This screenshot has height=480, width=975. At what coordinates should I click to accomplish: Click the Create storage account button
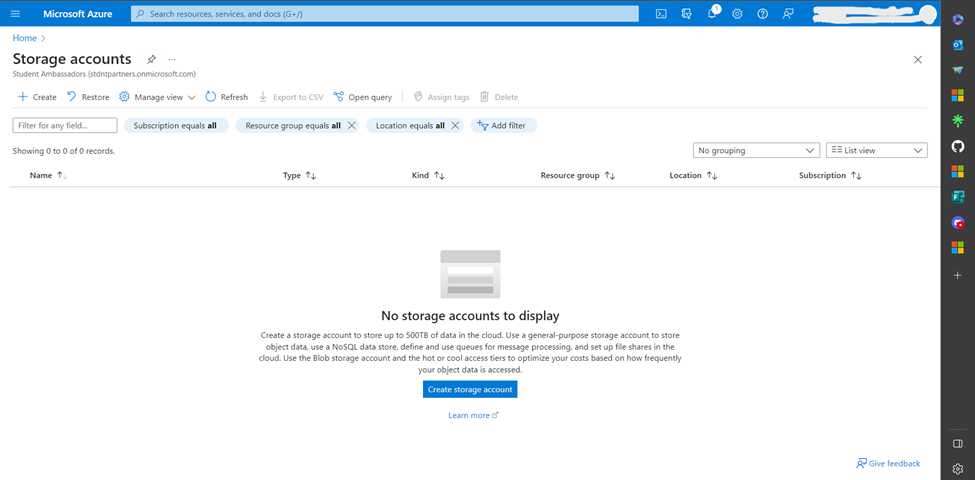point(470,390)
